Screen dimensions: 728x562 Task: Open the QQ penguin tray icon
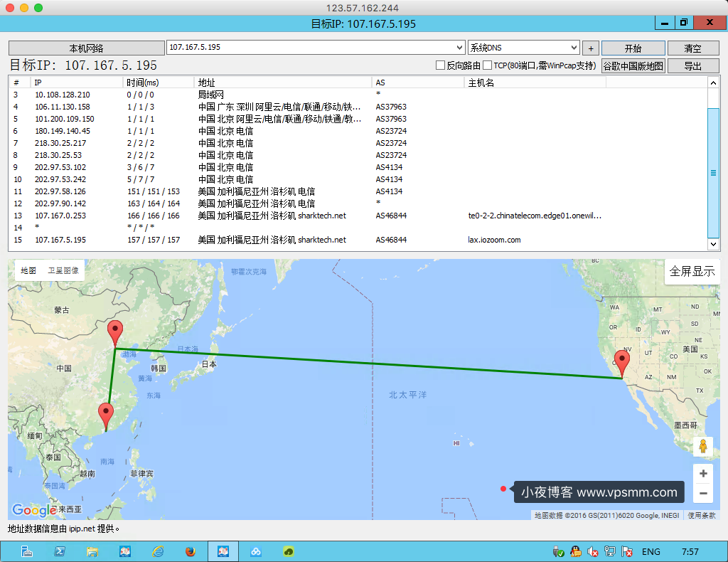576,552
